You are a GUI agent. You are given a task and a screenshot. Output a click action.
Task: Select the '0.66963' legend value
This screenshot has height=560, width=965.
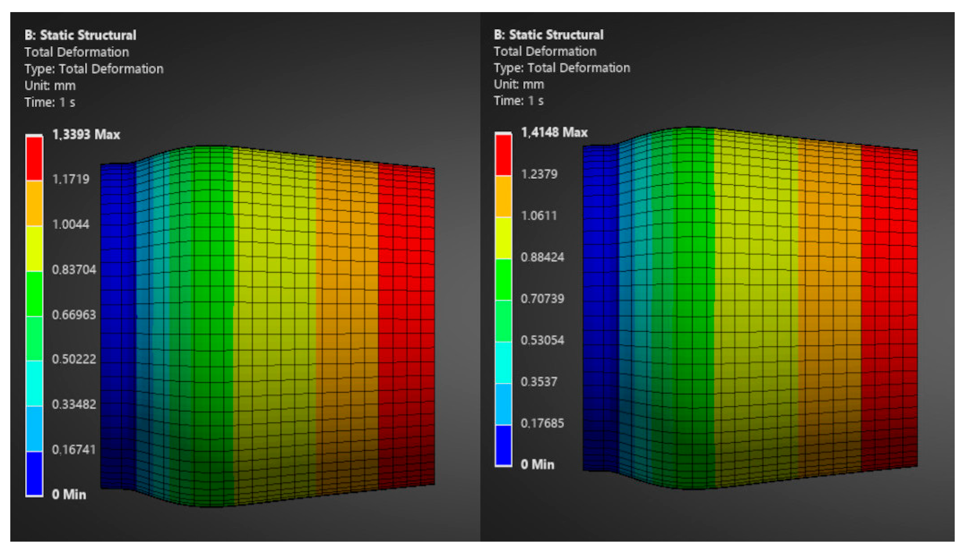pyautogui.click(x=74, y=315)
